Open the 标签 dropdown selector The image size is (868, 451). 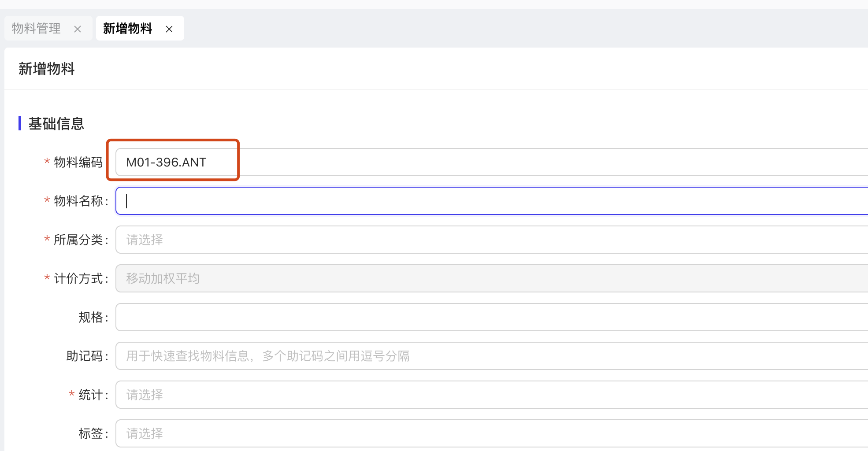pyautogui.click(x=485, y=433)
